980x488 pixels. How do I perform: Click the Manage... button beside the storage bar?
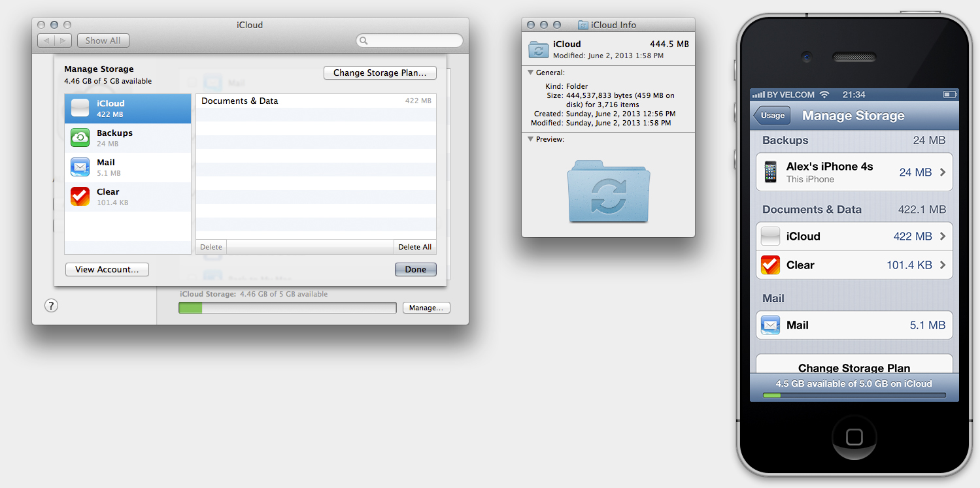(x=426, y=308)
